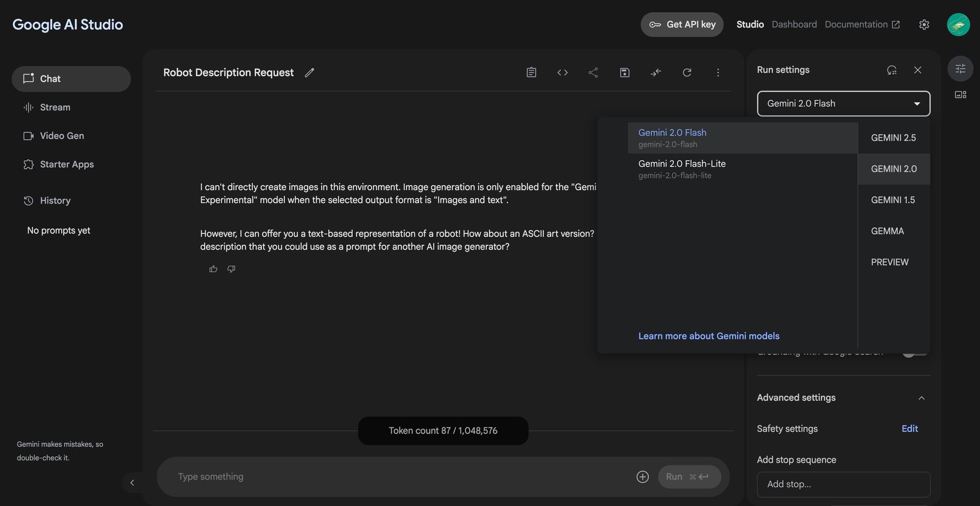This screenshot has height=506, width=980.
Task: Add attachment with the plus circle icon
Action: (642, 477)
